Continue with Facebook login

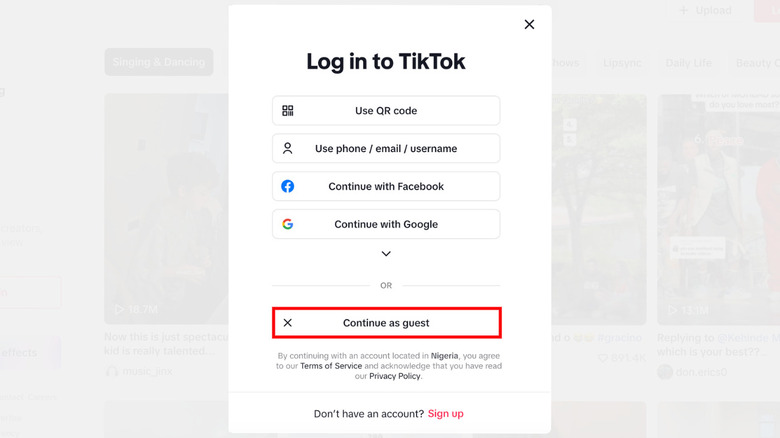point(386,186)
